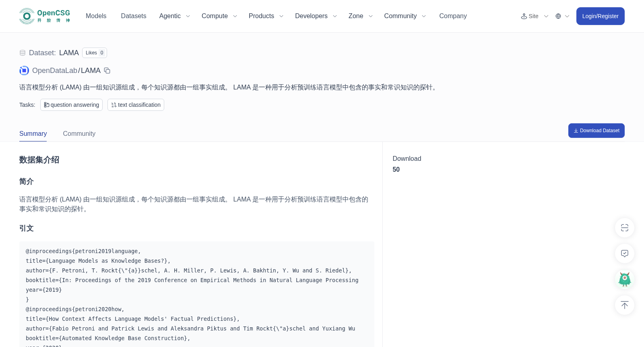Switch to the Summary tab

click(33, 133)
